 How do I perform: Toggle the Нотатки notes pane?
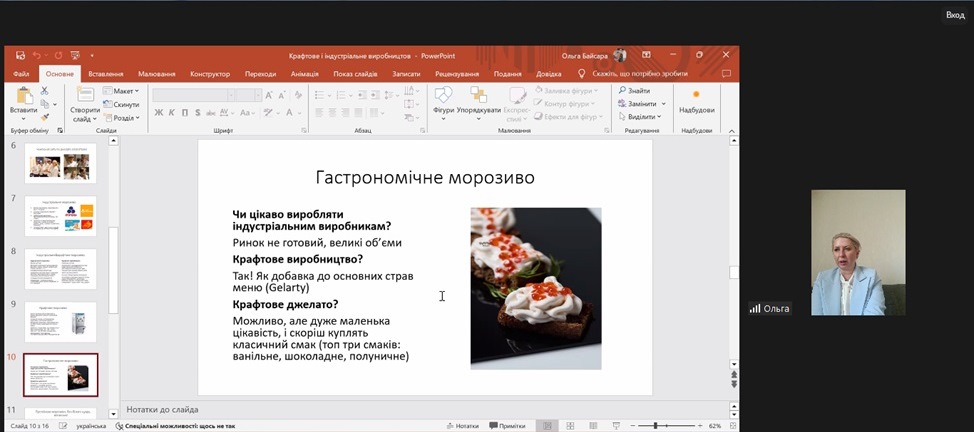tap(460, 425)
